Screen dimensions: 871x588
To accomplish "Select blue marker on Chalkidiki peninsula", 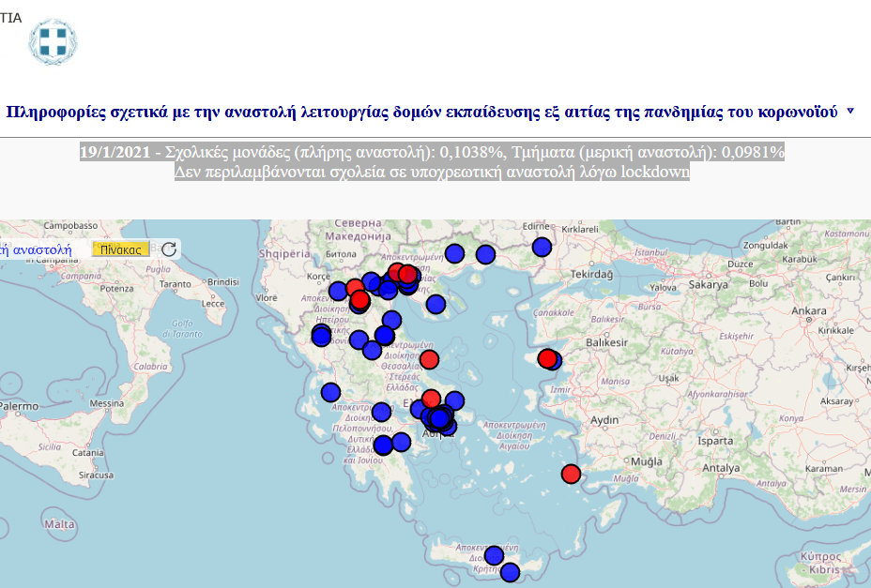I will point(435,304).
